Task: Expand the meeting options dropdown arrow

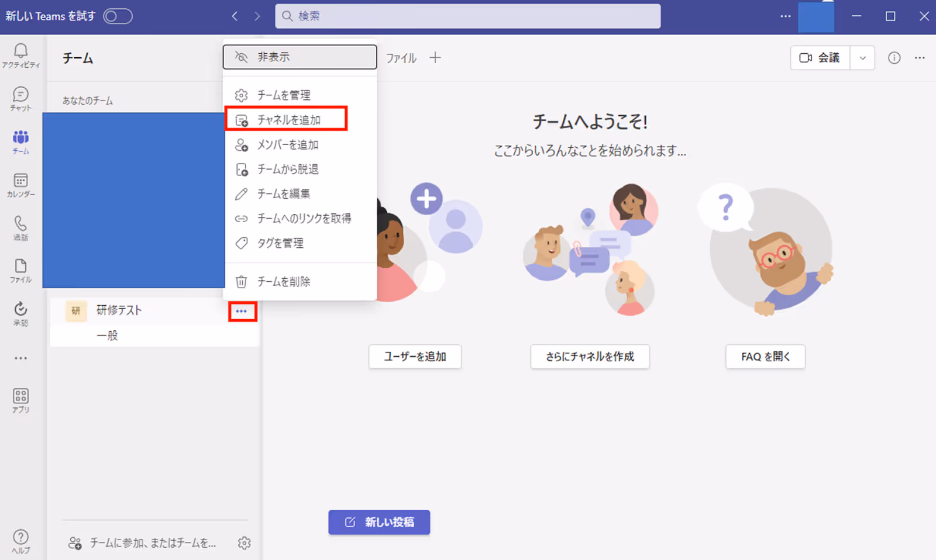Action: click(x=862, y=58)
